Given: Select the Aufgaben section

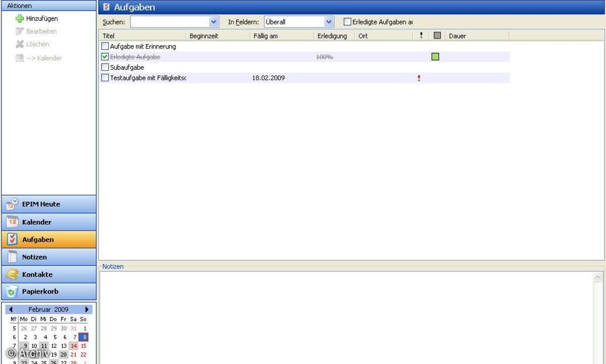Looking at the screenshot, I should coord(49,239).
